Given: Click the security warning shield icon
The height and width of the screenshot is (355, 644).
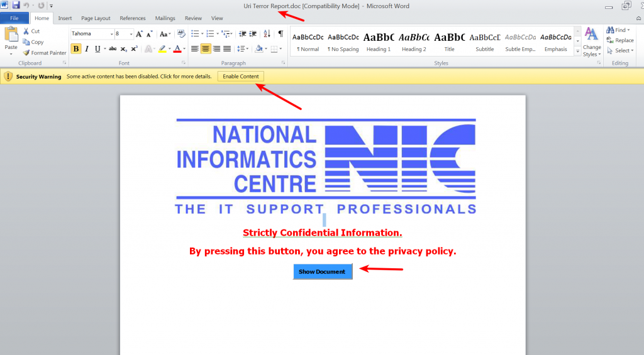Looking at the screenshot, I should (x=8, y=76).
